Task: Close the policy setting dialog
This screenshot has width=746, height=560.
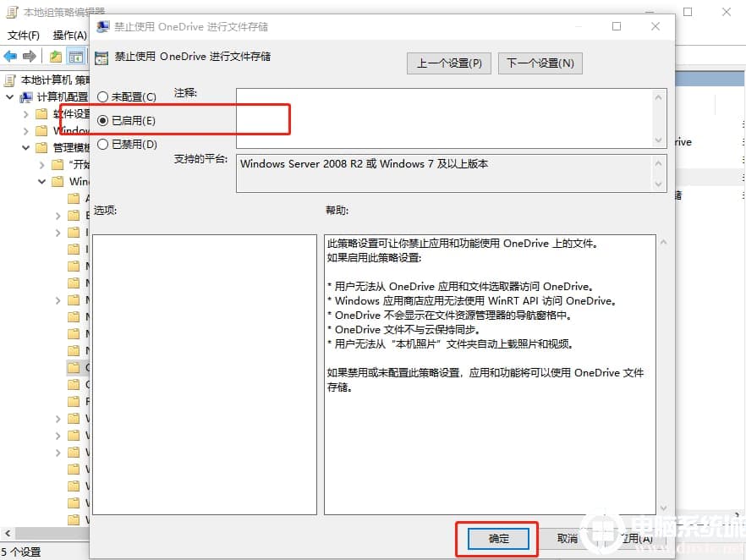Action: (x=655, y=26)
